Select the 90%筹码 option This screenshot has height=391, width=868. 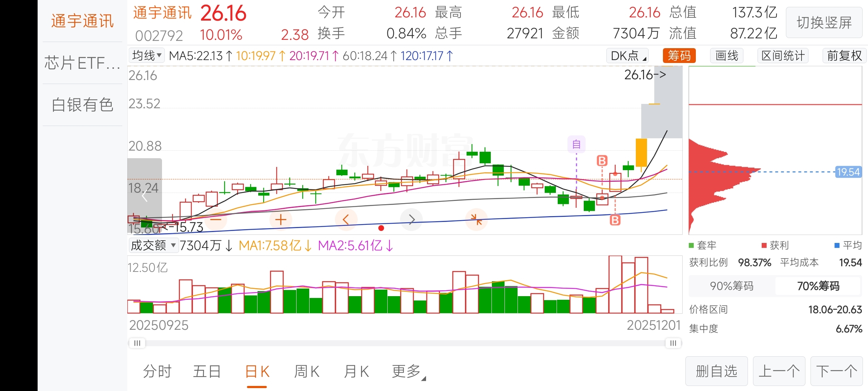click(x=732, y=286)
